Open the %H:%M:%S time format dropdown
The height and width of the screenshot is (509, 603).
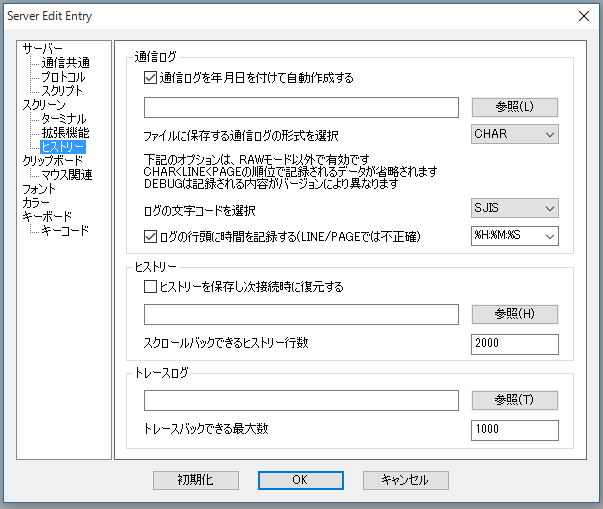pyautogui.click(x=514, y=237)
